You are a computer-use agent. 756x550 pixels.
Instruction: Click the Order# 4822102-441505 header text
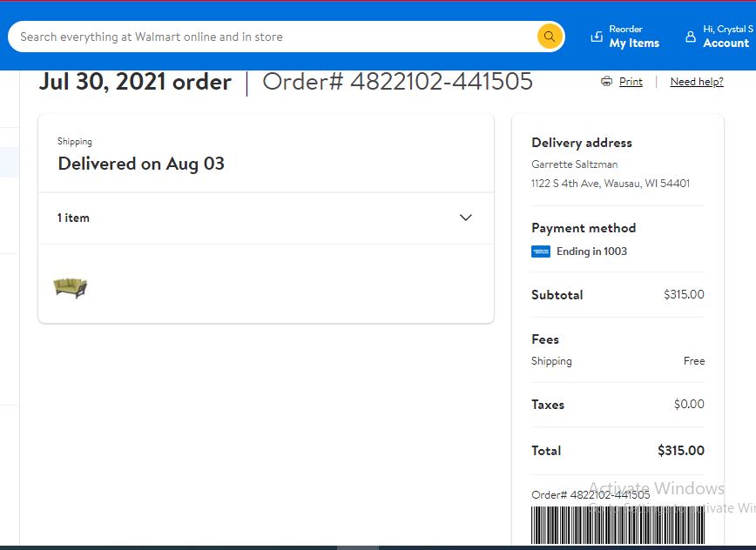click(x=397, y=82)
